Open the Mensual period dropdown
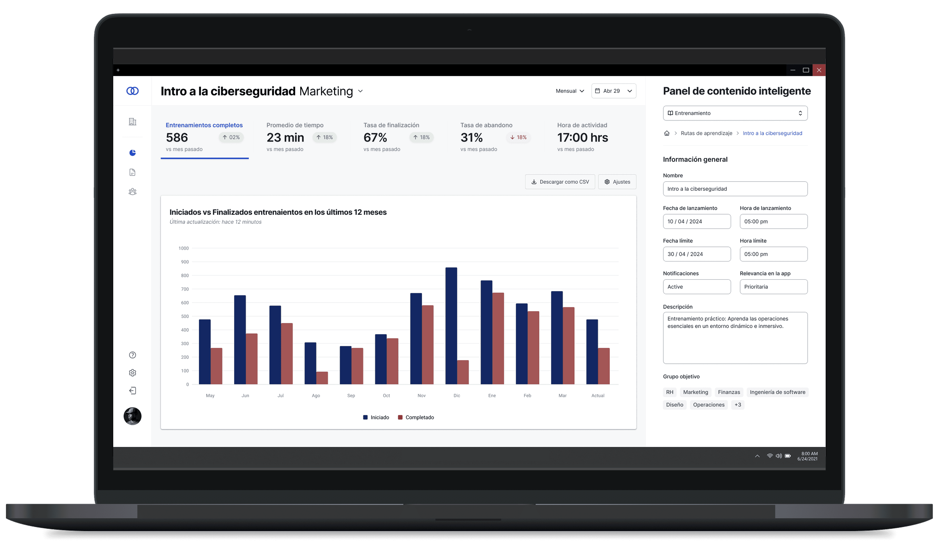The width and height of the screenshot is (939, 560). pos(569,91)
